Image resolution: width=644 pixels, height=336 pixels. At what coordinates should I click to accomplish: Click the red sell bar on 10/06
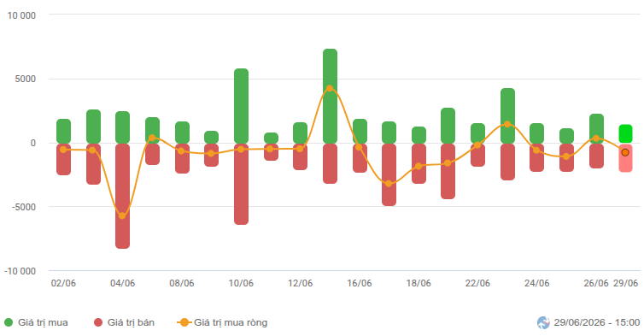click(241, 185)
